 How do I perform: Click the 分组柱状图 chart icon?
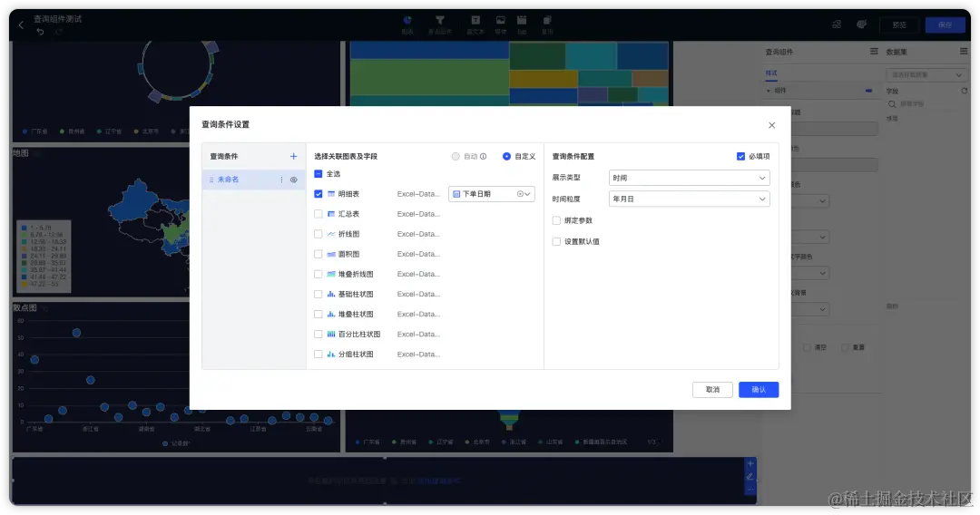point(331,354)
